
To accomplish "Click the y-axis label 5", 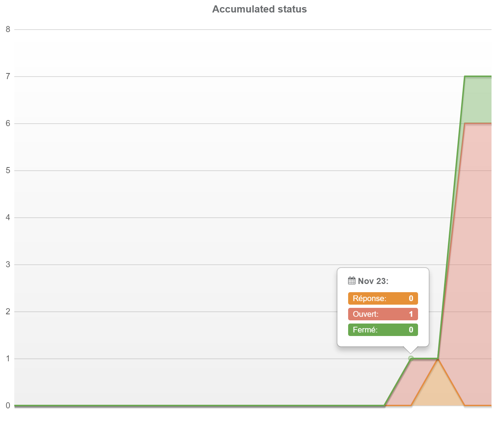I will tap(8, 171).
